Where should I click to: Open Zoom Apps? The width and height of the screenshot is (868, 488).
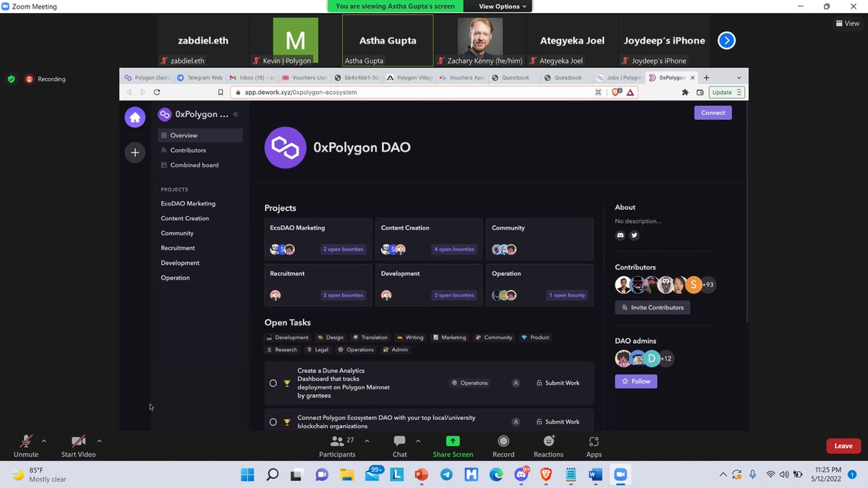tap(594, 447)
